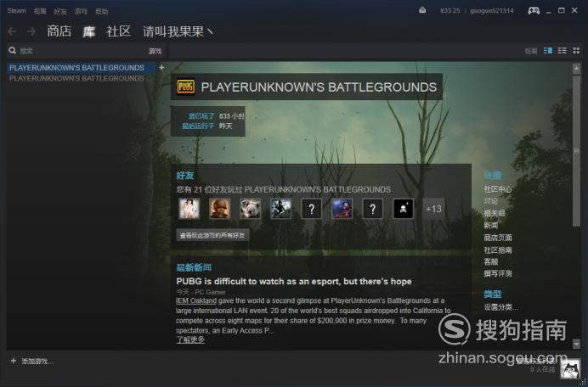
Task: Click the add game plus icon at bottom
Action: 14,361
